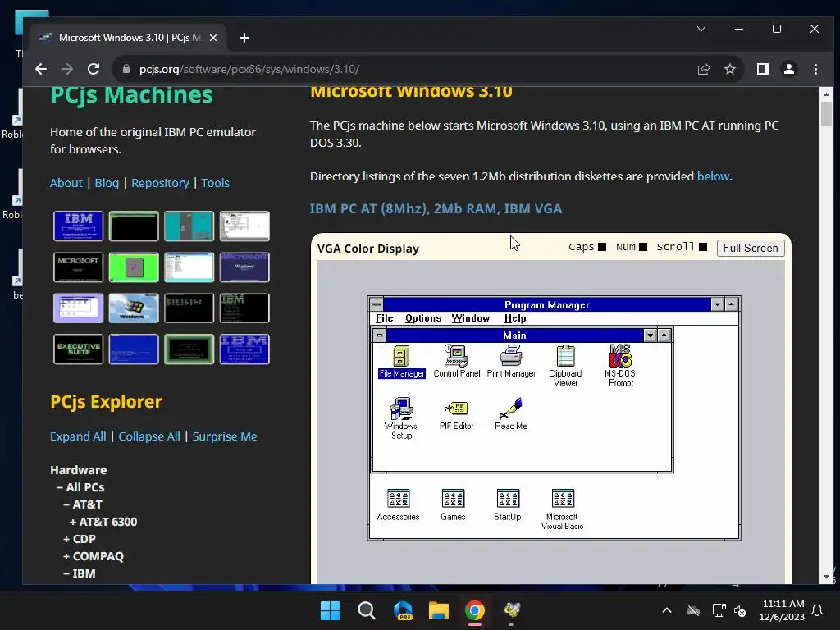Open the About link
Viewport: 840px width, 630px height.
tap(66, 183)
